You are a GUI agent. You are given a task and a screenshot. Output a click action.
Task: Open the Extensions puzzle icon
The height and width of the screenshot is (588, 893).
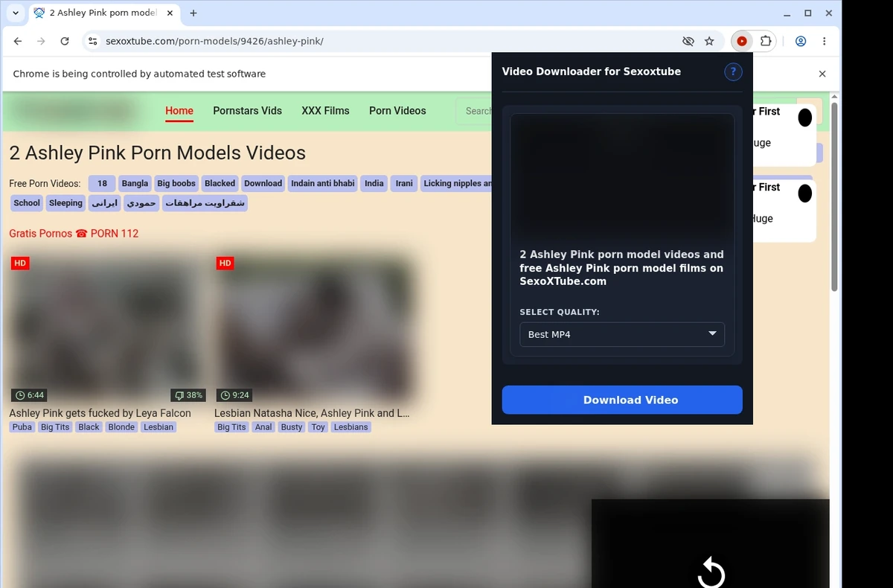[765, 41]
